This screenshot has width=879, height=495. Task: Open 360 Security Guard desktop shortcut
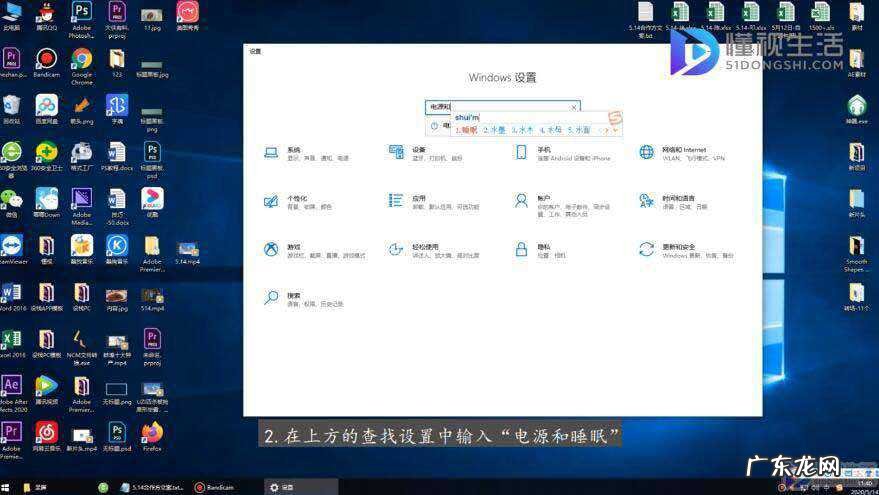46,156
